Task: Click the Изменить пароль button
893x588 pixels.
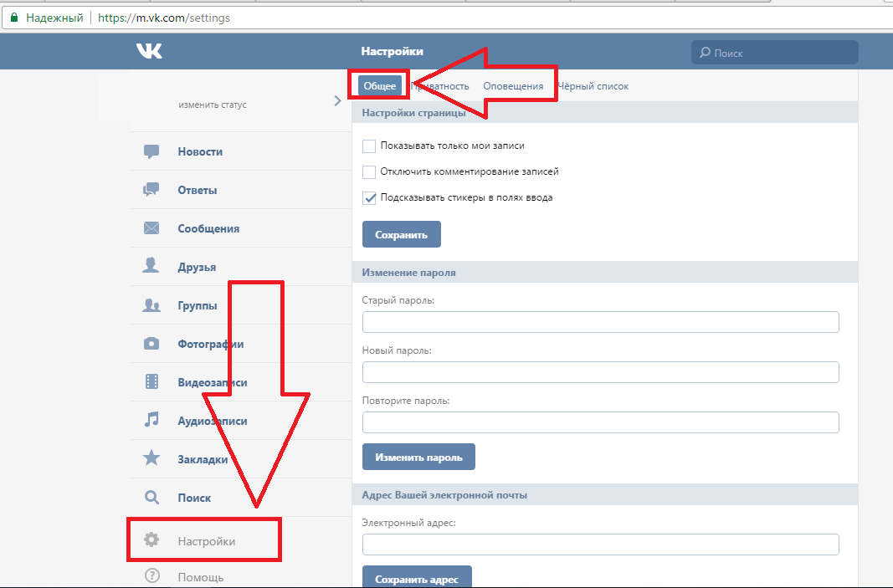Action: tap(418, 457)
